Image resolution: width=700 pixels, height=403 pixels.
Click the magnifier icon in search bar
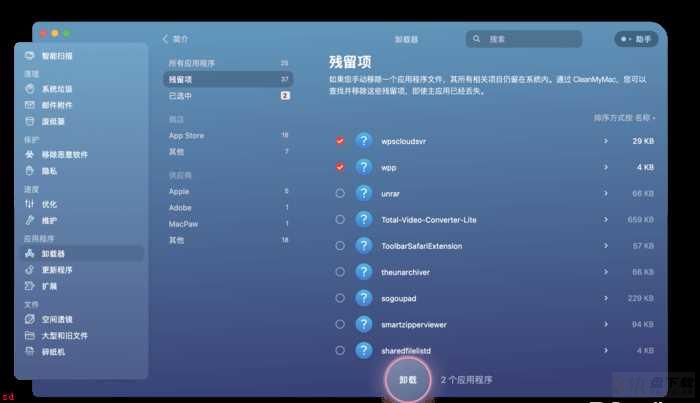476,39
